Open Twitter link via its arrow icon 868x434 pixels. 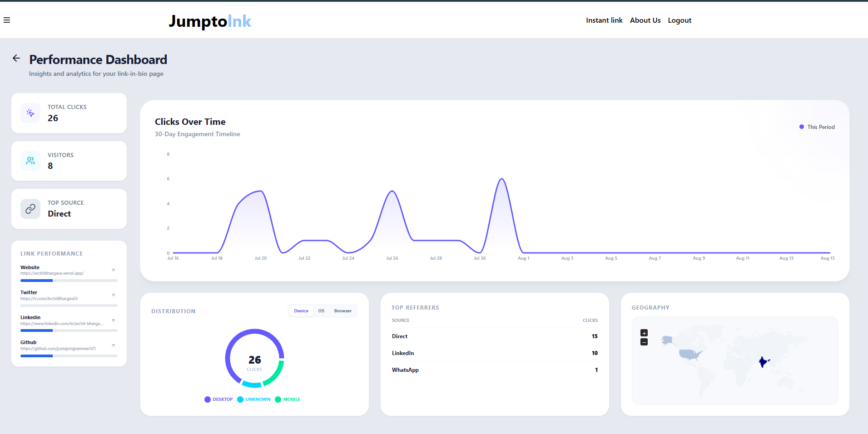point(113,295)
